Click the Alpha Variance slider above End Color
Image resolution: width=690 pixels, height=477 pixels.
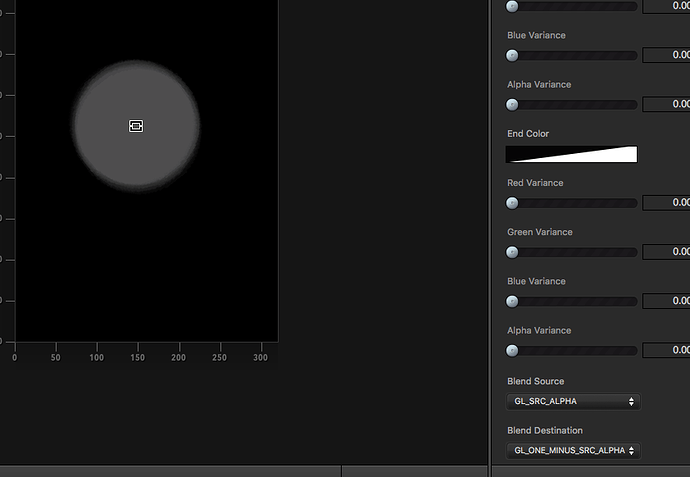point(572,105)
